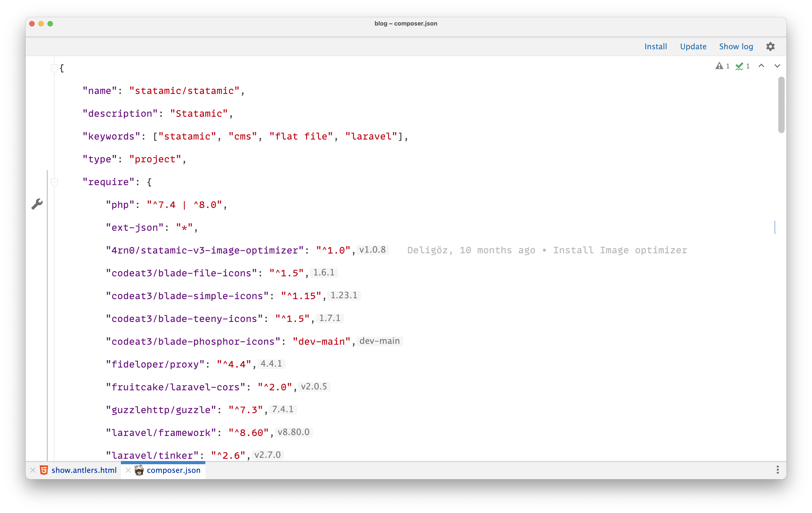Switch to show.antlers.html tab
Viewport: 812px width, 513px height.
click(84, 470)
